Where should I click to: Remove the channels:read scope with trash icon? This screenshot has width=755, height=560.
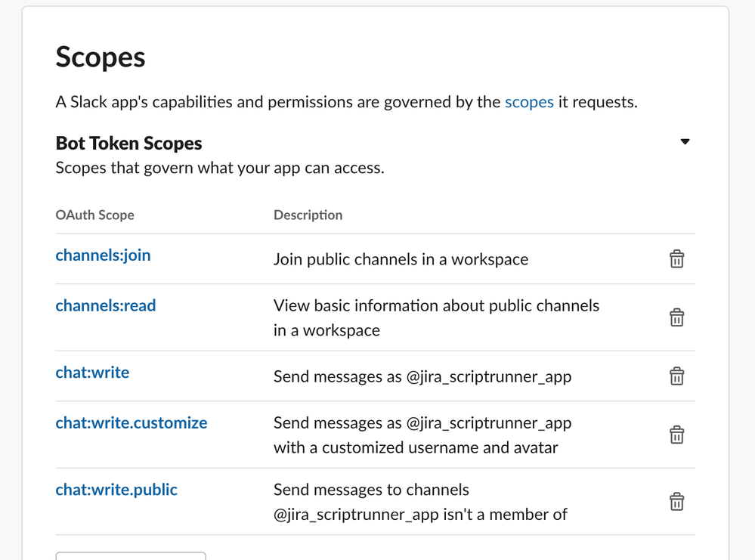pyautogui.click(x=676, y=318)
